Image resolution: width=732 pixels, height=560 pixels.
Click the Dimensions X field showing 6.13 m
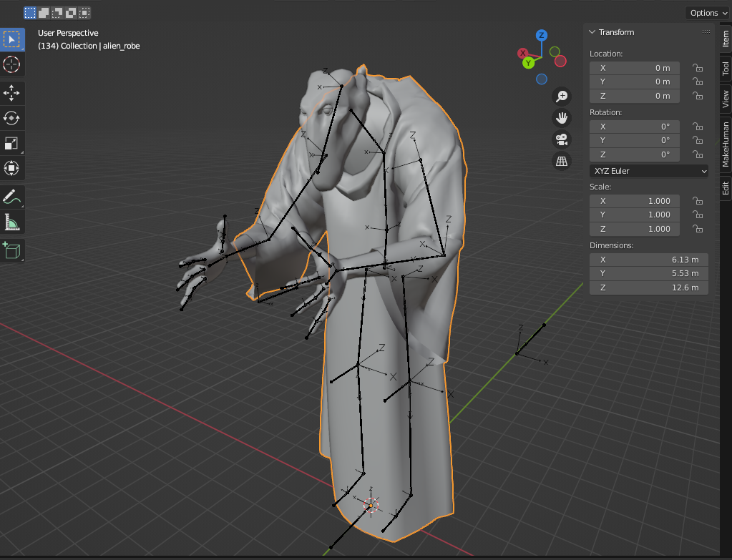click(648, 259)
